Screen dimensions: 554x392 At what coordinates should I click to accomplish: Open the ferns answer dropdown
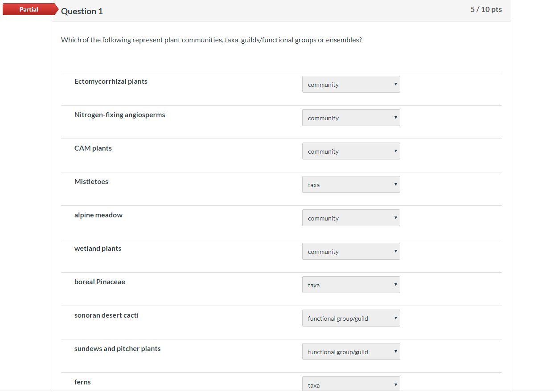click(x=351, y=384)
